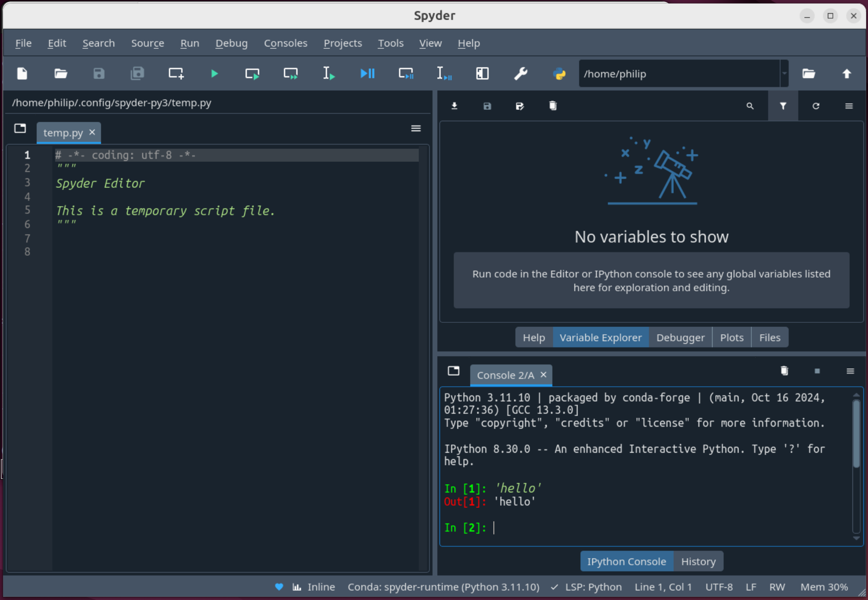The width and height of the screenshot is (868, 600).
Task: Open the Consoles menu
Action: click(x=286, y=43)
